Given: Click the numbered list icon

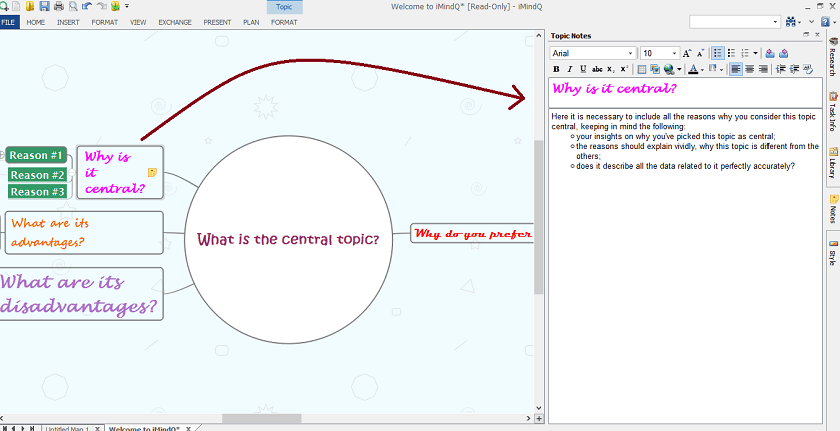Looking at the screenshot, I should click(x=745, y=53).
